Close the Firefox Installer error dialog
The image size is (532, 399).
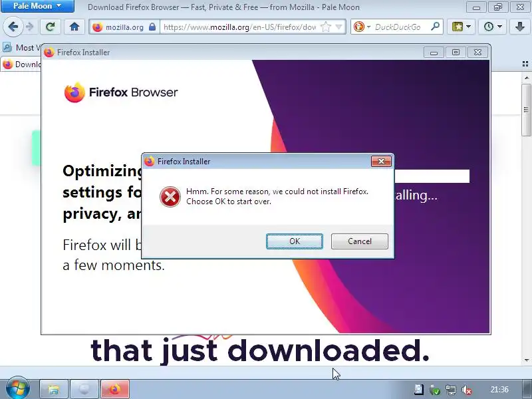pyautogui.click(x=381, y=162)
